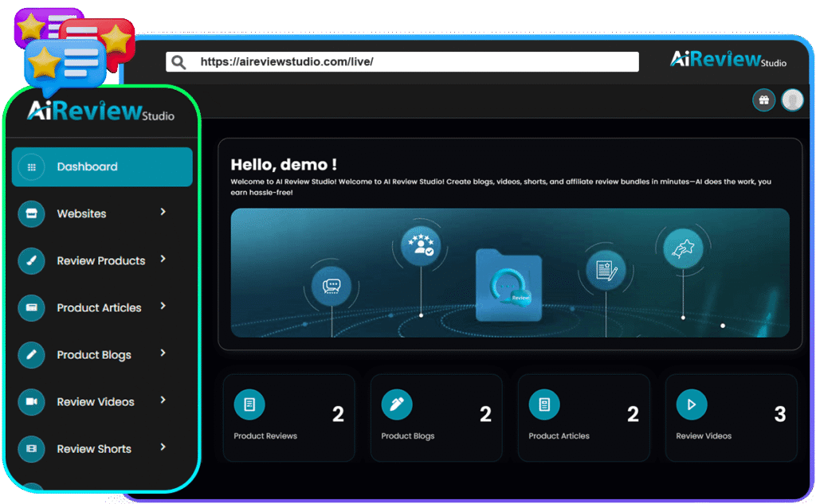
Task: Expand the Websites submenu chevron
Action: (163, 212)
